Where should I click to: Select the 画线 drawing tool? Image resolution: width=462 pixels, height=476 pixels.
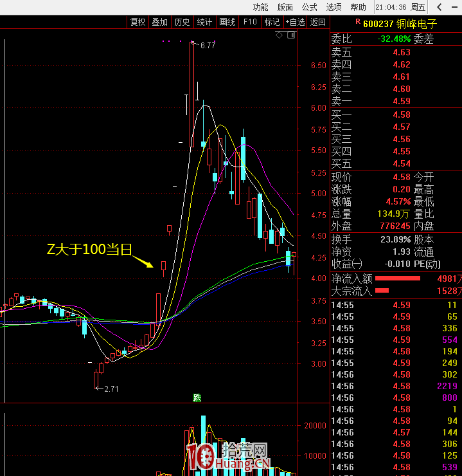[227, 22]
